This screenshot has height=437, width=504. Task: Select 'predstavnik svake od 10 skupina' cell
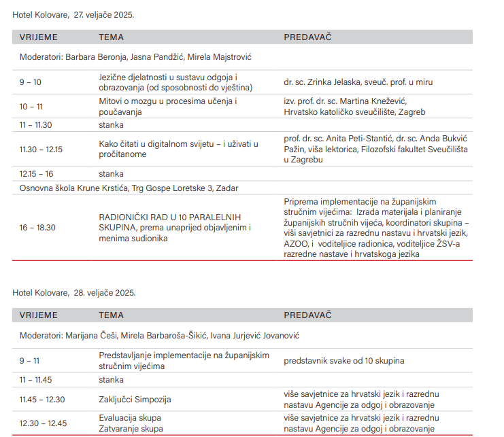(343, 361)
